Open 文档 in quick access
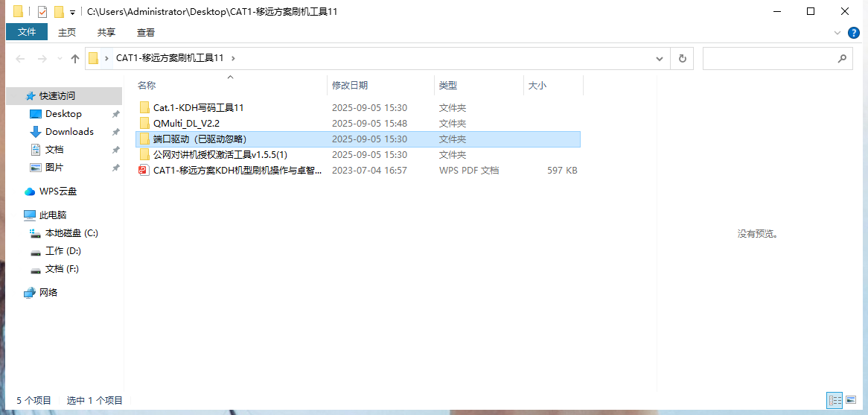The image size is (868, 415). tap(54, 149)
